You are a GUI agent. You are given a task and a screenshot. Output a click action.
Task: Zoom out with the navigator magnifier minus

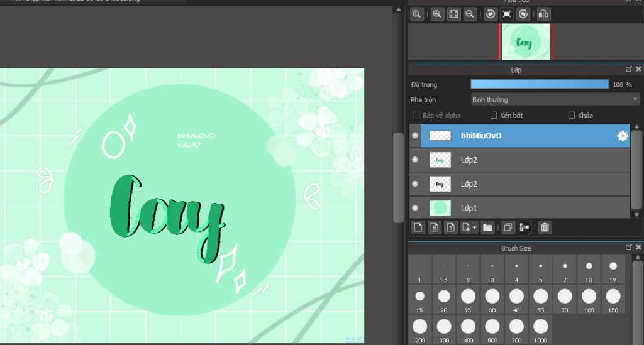coord(469,14)
